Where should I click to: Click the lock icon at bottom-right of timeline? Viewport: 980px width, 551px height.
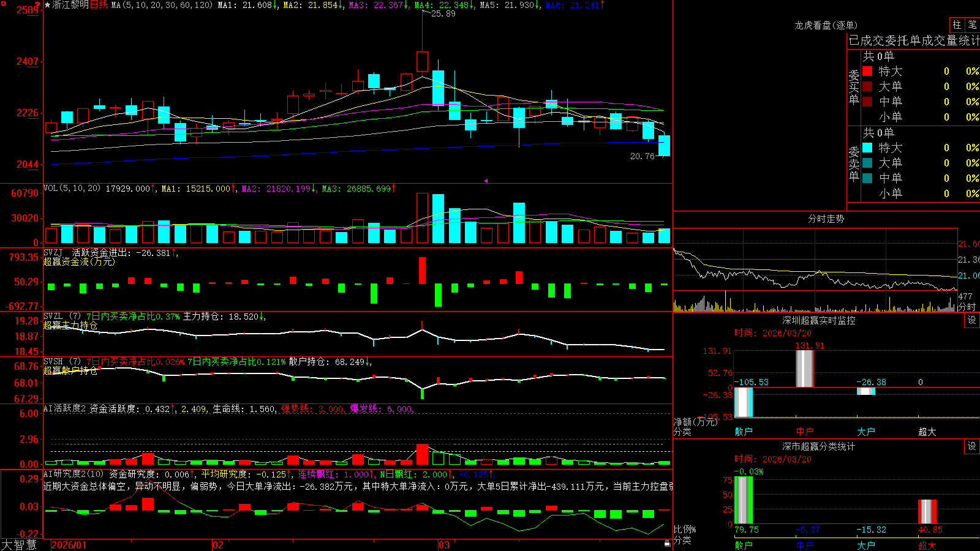click(667, 543)
